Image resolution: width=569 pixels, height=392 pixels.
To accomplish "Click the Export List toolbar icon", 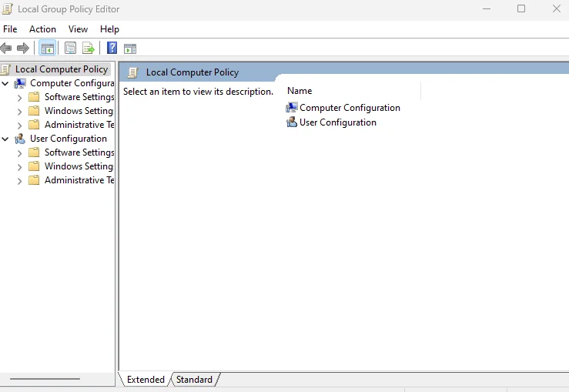I will tap(89, 49).
